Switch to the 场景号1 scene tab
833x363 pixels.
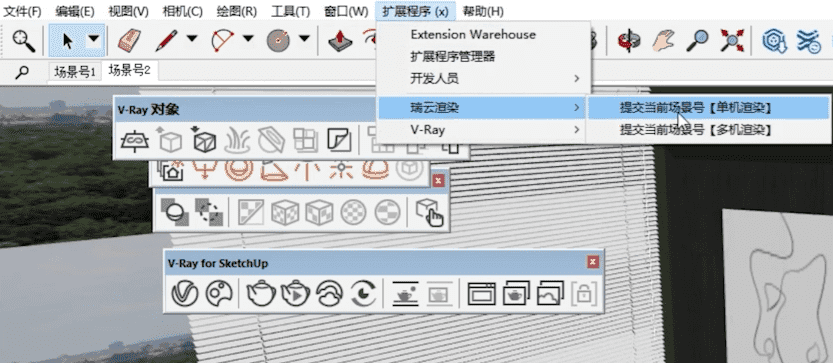75,72
